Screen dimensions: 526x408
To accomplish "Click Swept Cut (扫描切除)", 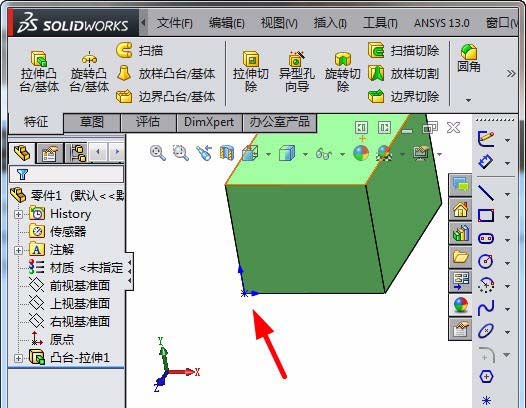I will [404, 51].
